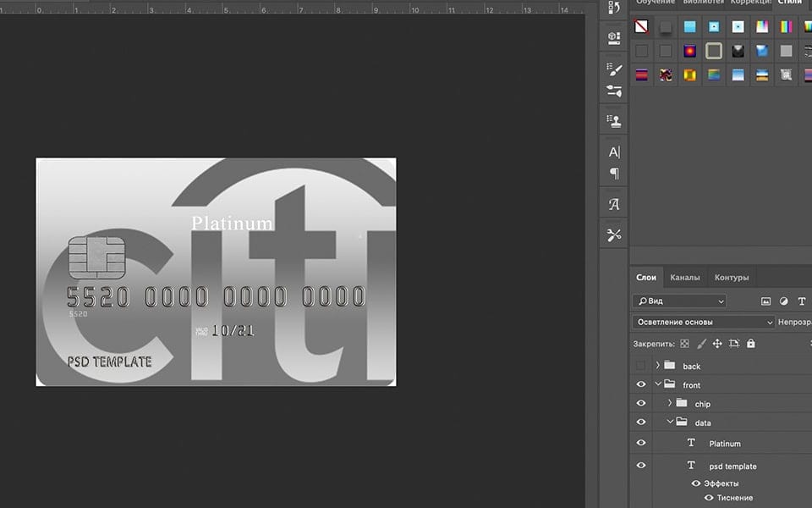Image resolution: width=812 pixels, height=508 pixels.
Task: Expand the chip layer group
Action: 670,403
